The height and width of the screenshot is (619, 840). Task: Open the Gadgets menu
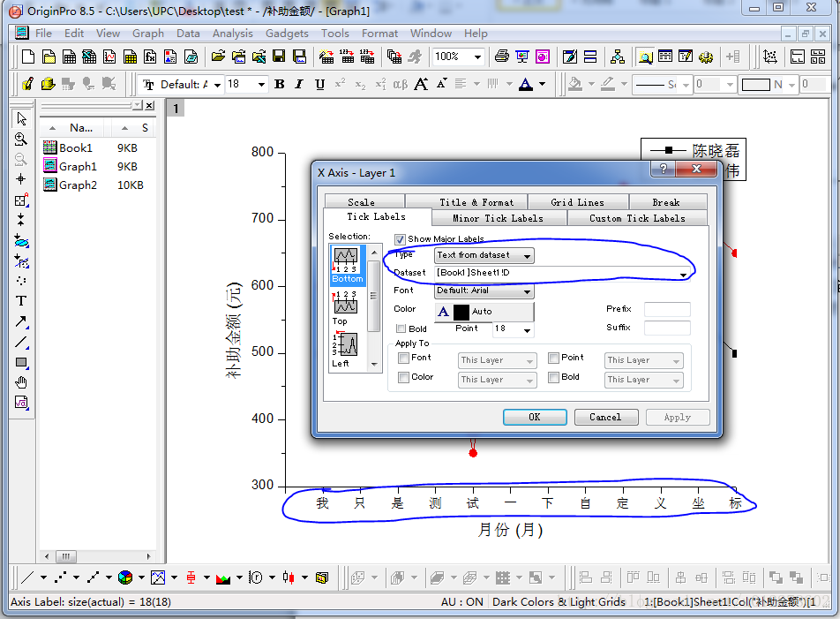pos(287,34)
